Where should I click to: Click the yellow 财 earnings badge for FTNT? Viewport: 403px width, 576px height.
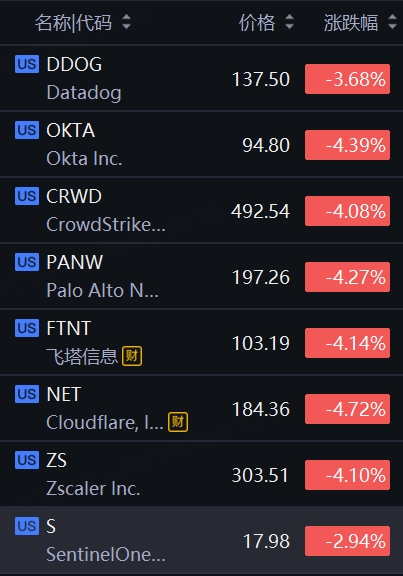132,356
